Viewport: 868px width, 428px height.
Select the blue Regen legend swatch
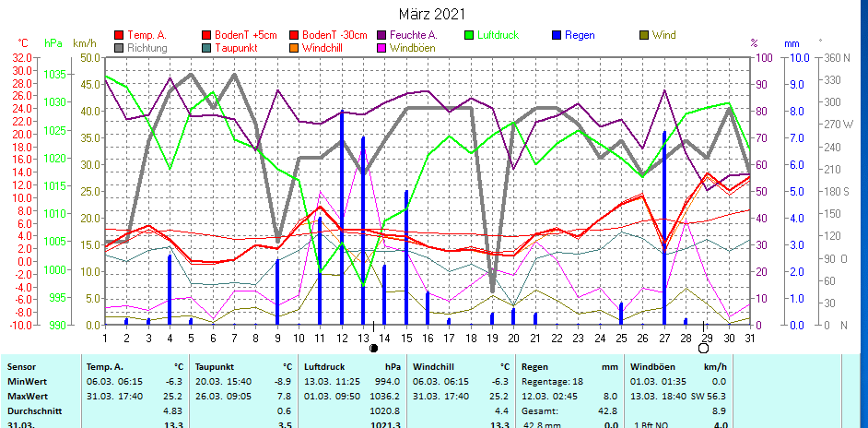(x=557, y=35)
